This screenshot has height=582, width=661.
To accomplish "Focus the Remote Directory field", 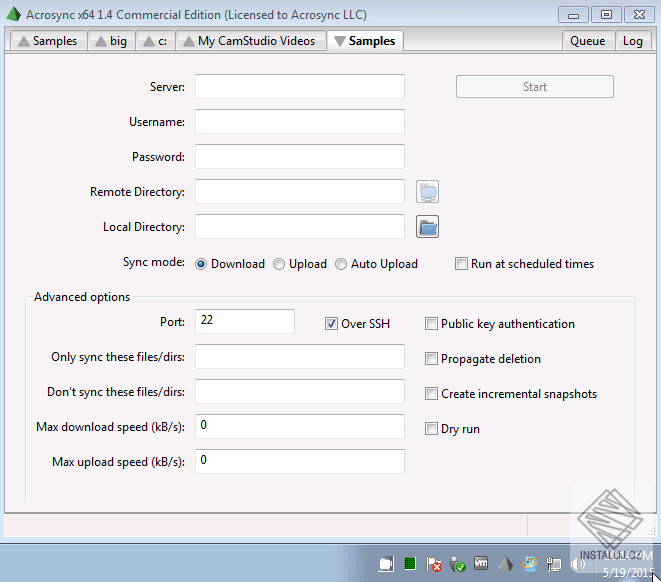I will point(300,192).
